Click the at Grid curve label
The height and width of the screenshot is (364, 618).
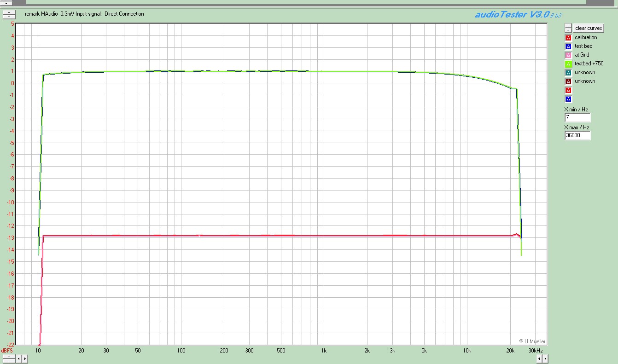click(583, 55)
